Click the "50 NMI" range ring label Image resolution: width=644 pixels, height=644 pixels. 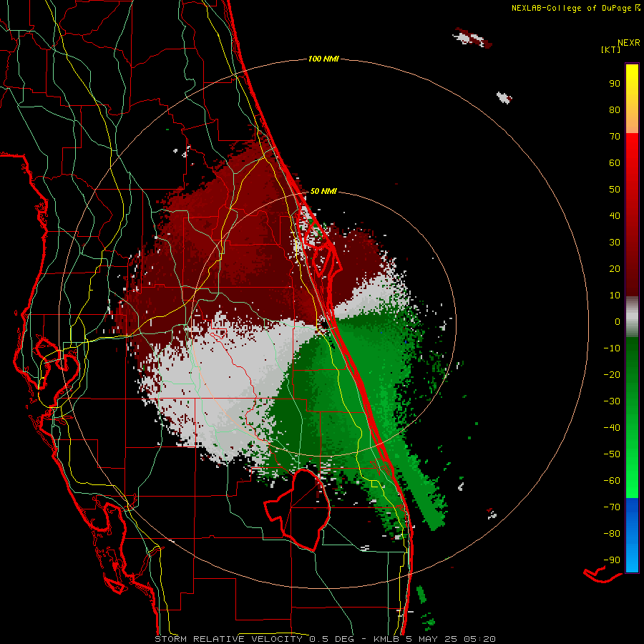tap(323, 191)
